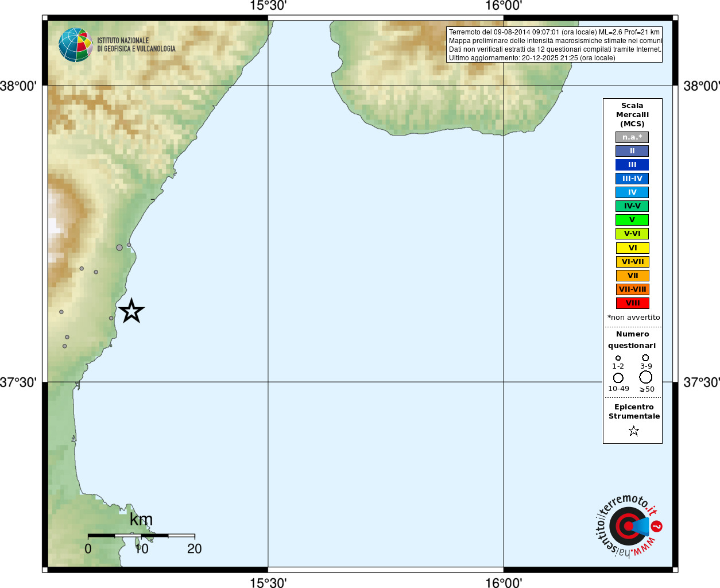The image size is (720, 588).
Task: Click the 'Mappa preliminare' description line
Action: click(555, 41)
